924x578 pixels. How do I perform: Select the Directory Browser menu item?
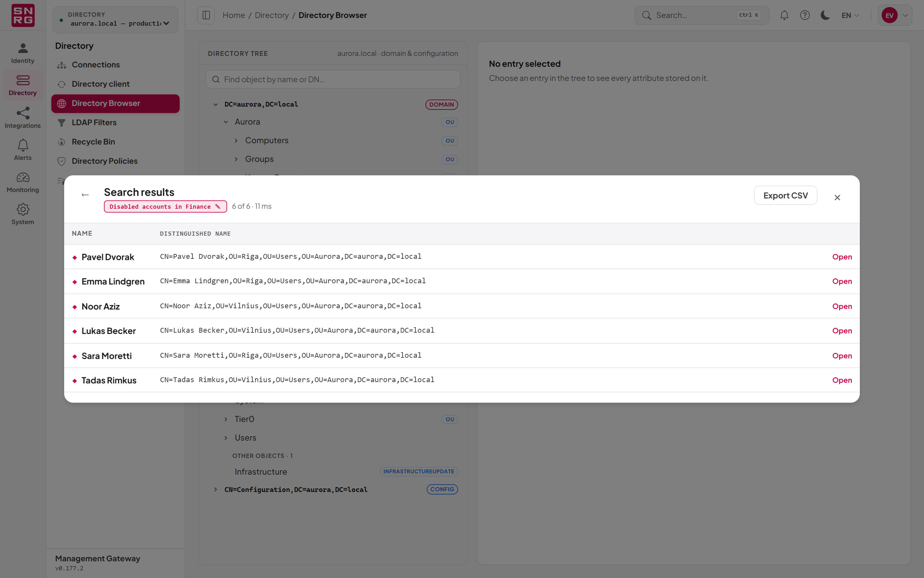[x=115, y=104]
